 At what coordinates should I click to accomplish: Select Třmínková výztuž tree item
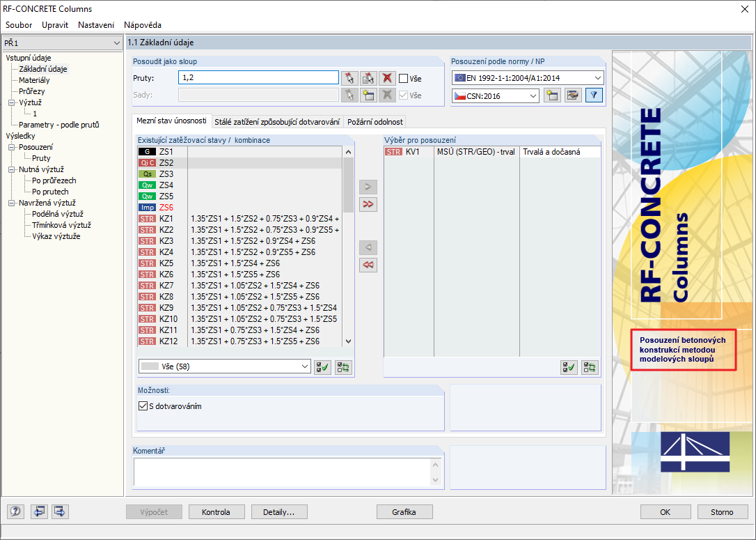(61, 225)
